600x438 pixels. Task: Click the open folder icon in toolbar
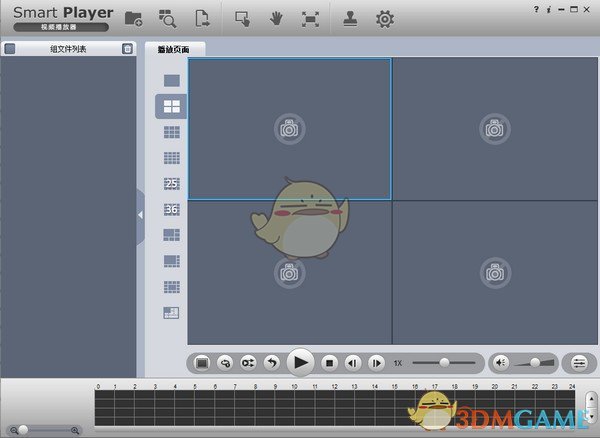(133, 18)
